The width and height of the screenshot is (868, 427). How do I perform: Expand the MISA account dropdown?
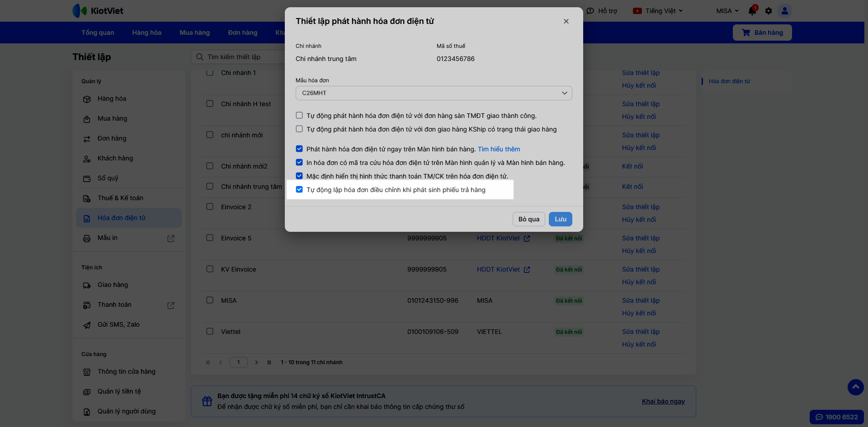coord(727,11)
